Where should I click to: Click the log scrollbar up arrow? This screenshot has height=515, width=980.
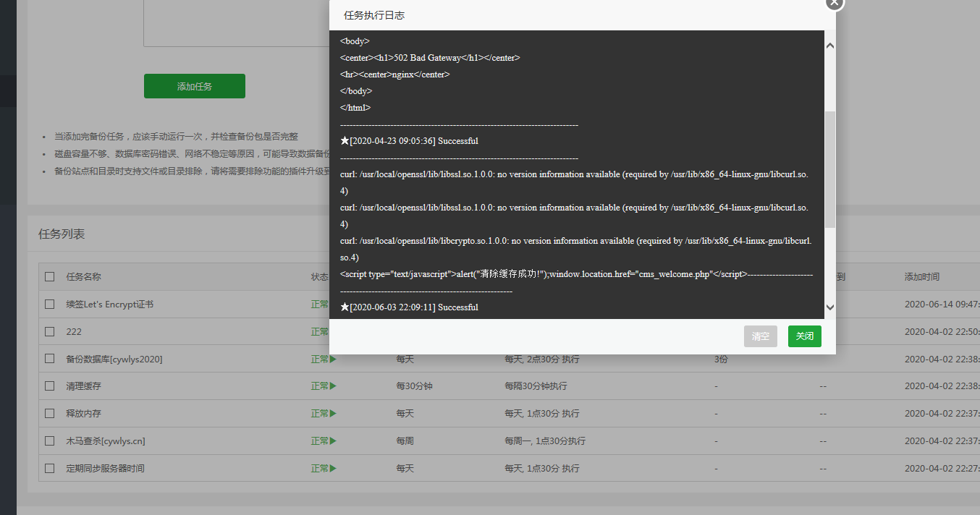[x=830, y=46]
